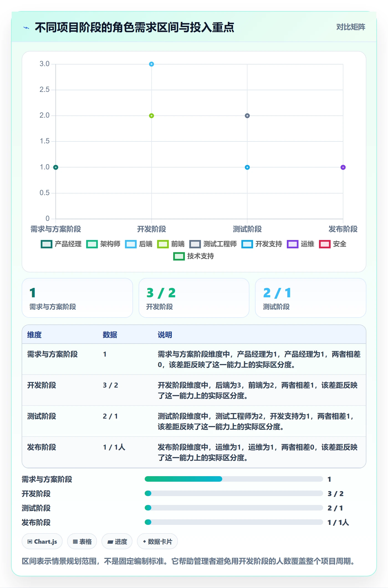This screenshot has height=588, width=388.
Task: Click the heading 不同项目阶段的角色需求区间与投入重点
Action: point(134,28)
